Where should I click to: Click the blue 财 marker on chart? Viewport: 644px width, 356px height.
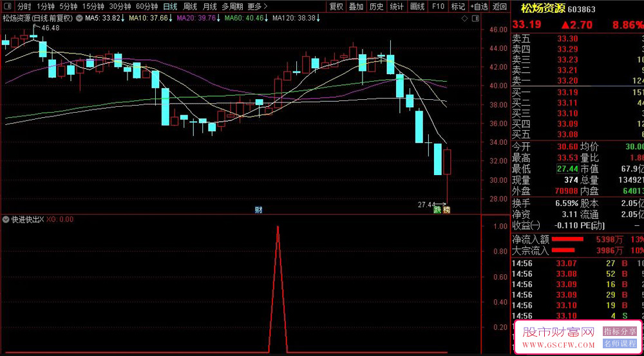(x=258, y=210)
